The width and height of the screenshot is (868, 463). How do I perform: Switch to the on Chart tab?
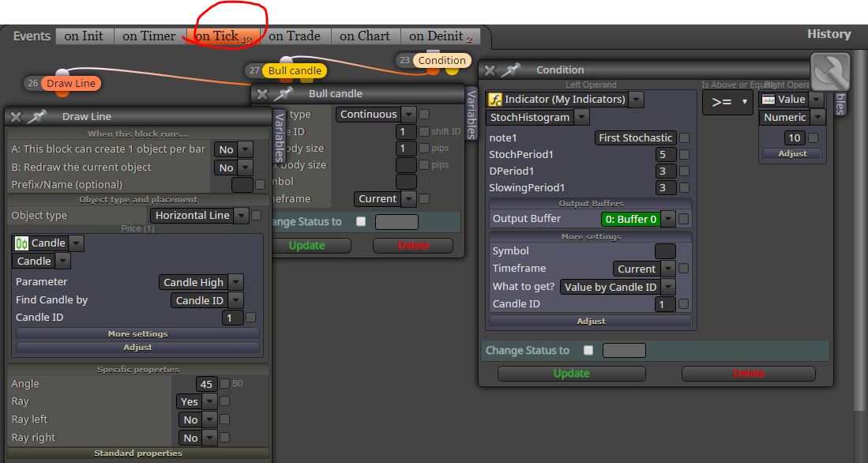(x=365, y=36)
